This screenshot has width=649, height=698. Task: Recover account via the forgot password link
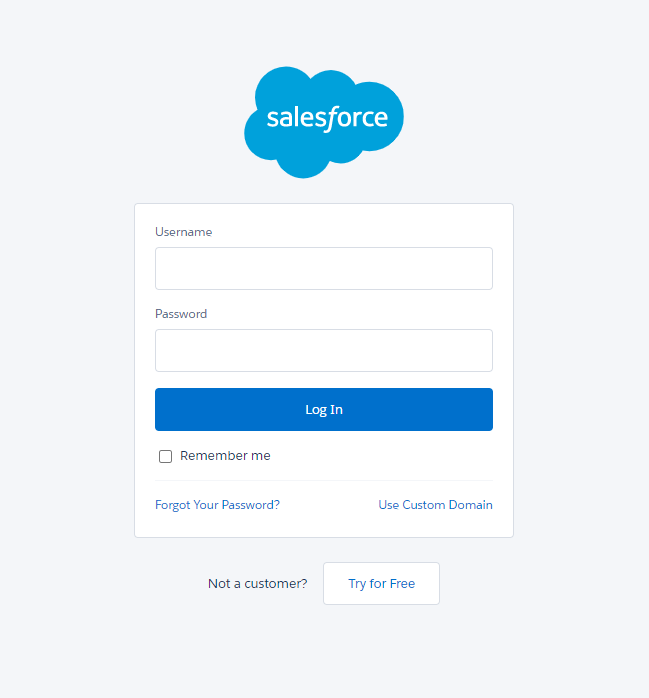pyautogui.click(x=217, y=505)
